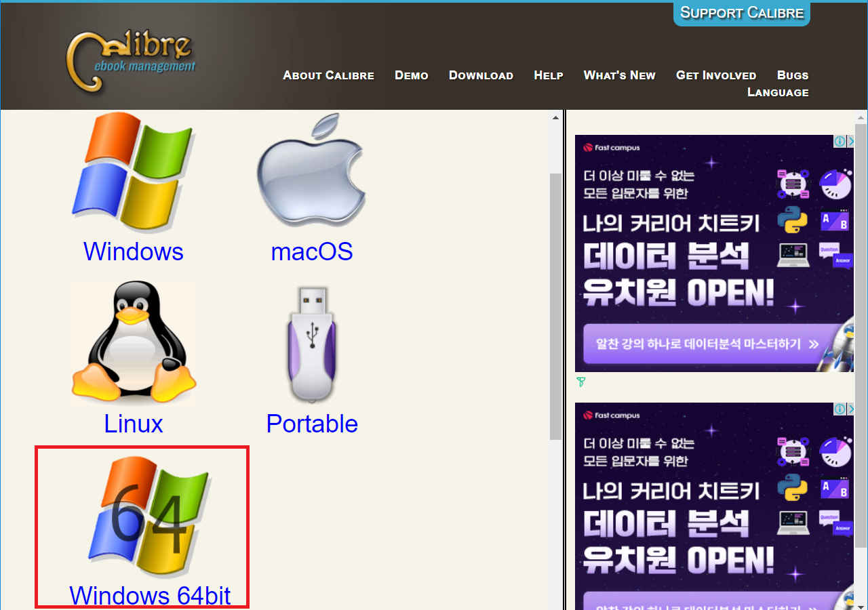868x610 pixels.
Task: Click the Portable USB drive icon
Action: click(x=311, y=344)
